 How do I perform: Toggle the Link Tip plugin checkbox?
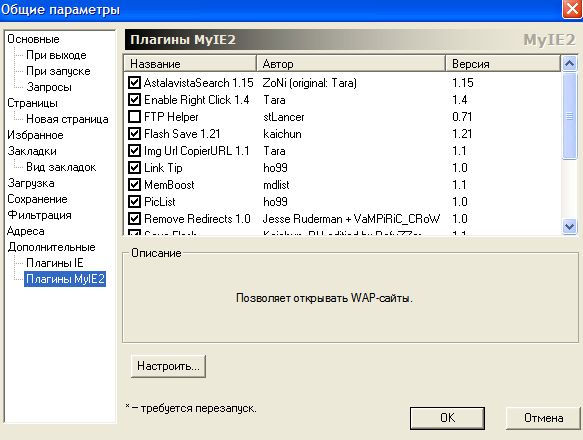(134, 168)
